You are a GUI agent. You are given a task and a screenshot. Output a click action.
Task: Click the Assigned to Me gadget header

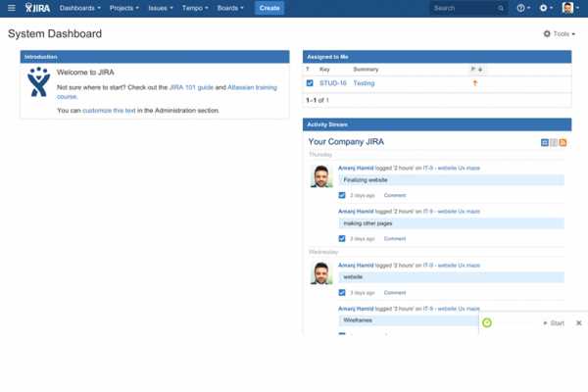click(x=437, y=57)
